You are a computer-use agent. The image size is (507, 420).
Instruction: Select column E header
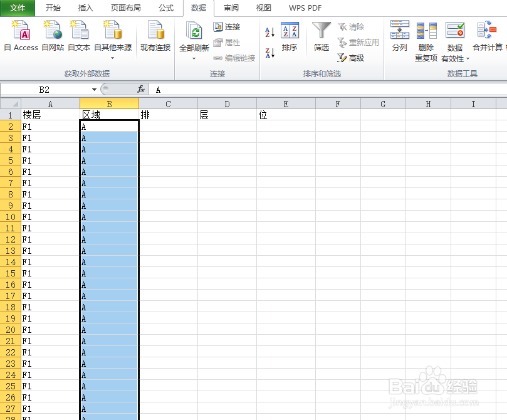[x=286, y=104]
